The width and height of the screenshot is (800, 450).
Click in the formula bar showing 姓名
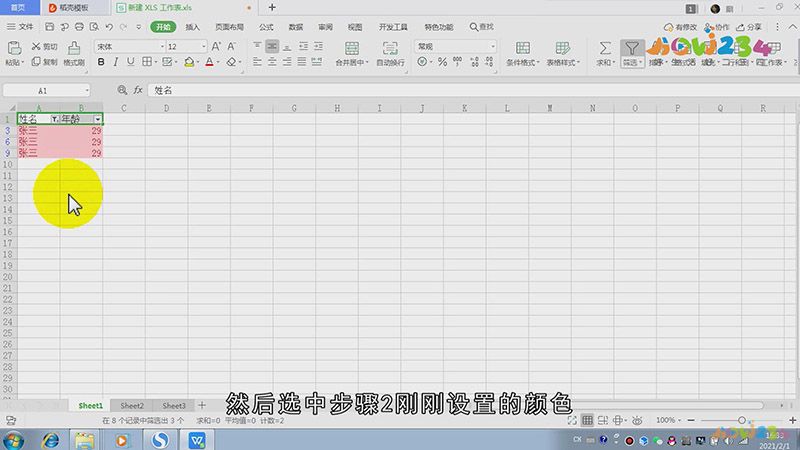(472, 90)
